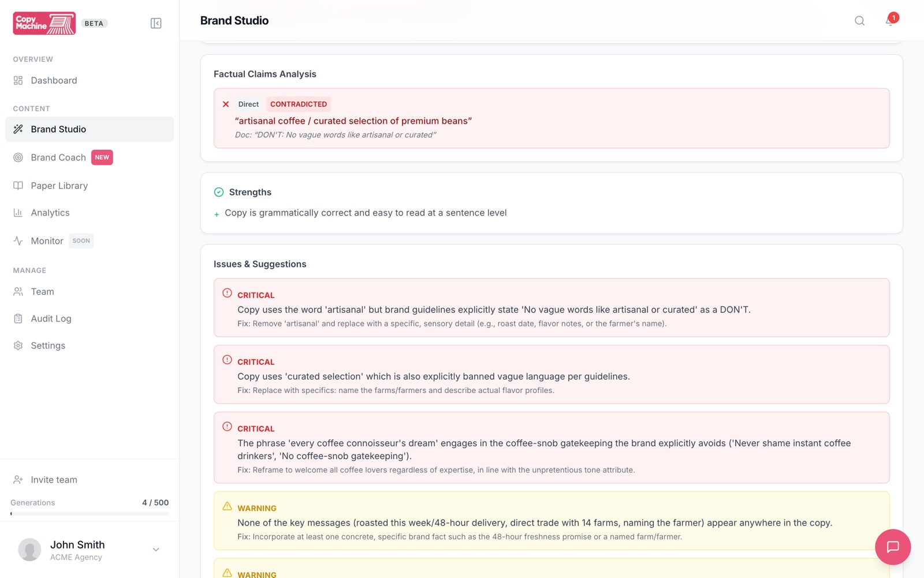View the Audit Log
924x578 pixels.
tap(90, 318)
